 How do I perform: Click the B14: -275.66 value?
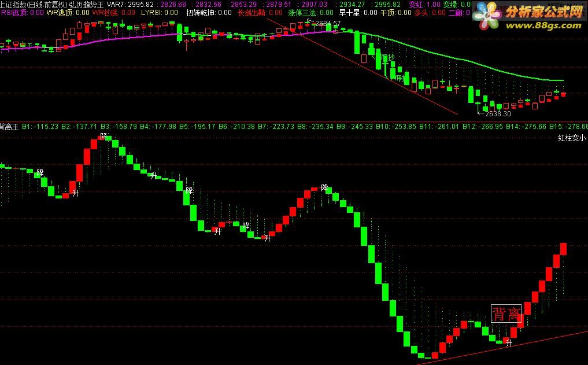click(x=526, y=127)
